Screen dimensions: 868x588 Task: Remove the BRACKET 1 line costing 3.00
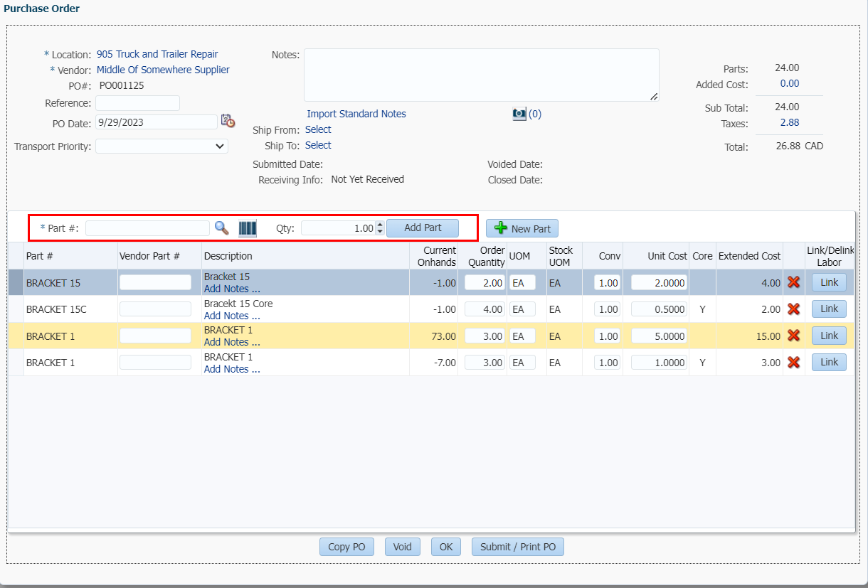[794, 363]
